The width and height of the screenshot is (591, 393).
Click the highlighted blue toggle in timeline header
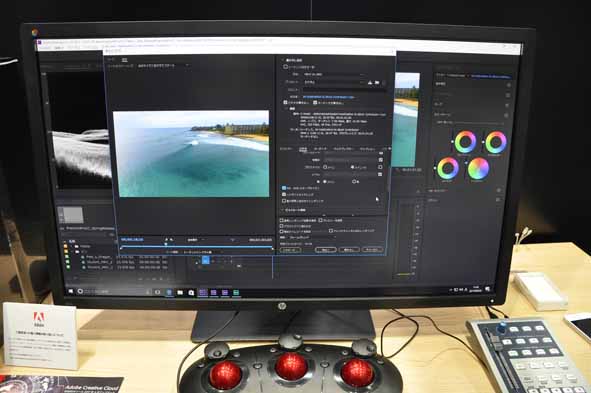point(205,260)
